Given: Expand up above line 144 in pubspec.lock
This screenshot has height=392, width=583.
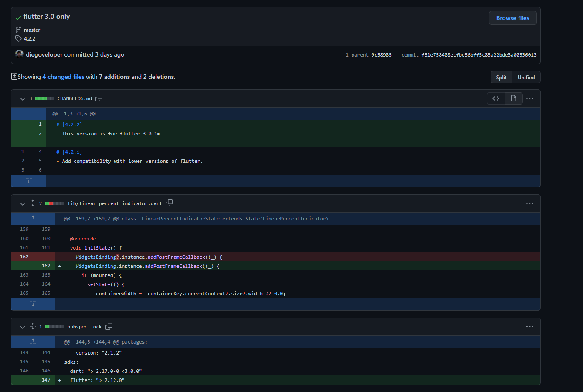Looking at the screenshot, I should pyautogui.click(x=33, y=341).
